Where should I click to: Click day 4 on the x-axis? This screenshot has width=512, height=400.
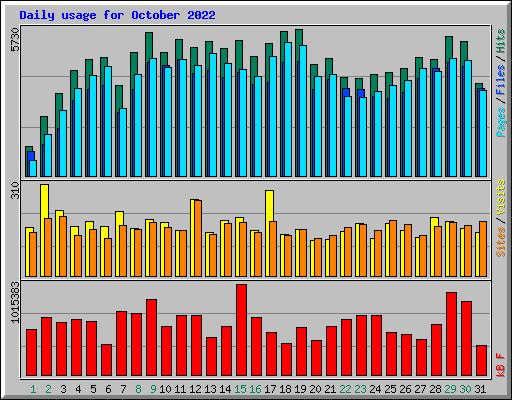[x=78, y=389]
